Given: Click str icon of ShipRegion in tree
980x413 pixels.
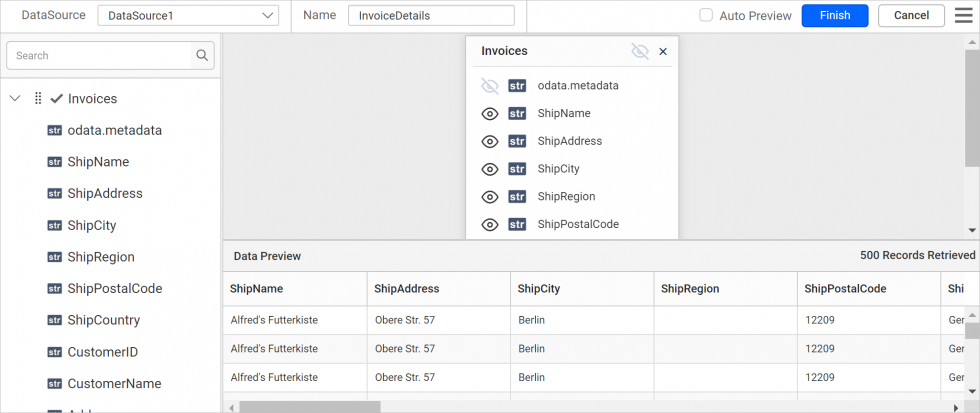Looking at the screenshot, I should [x=55, y=257].
